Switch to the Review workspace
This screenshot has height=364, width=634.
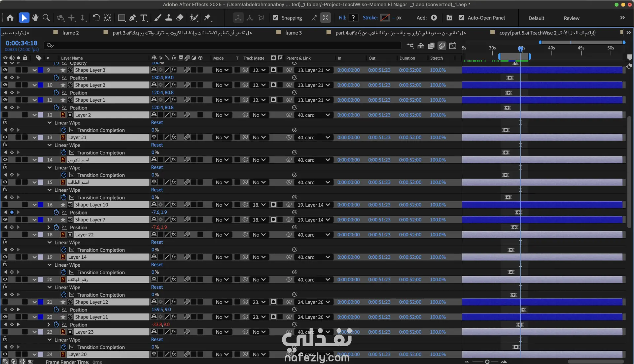pos(571,18)
